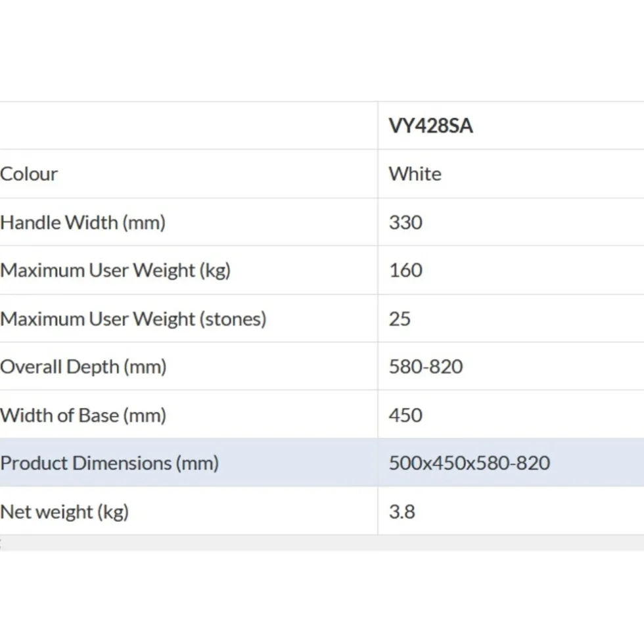This screenshot has height=644, width=644.
Task: Select the Maximum User Weight (stones) label
Action: (133, 319)
